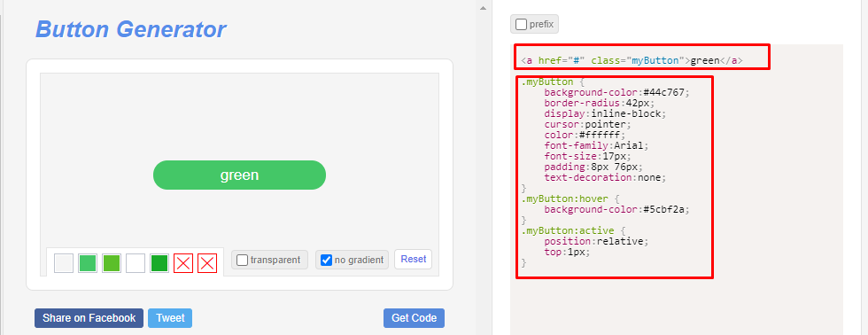
Task: Click the last red crossed-out swatch
Action: click(x=207, y=263)
